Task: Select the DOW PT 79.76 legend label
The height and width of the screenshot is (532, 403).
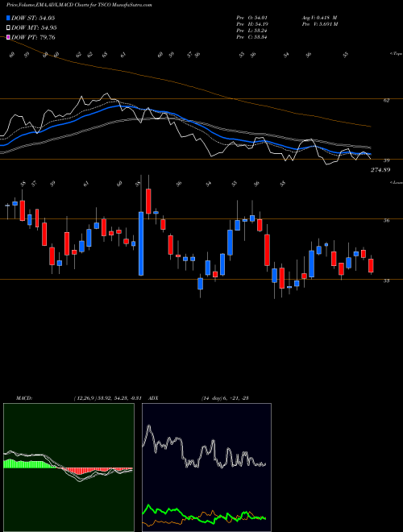Action: click(x=33, y=37)
